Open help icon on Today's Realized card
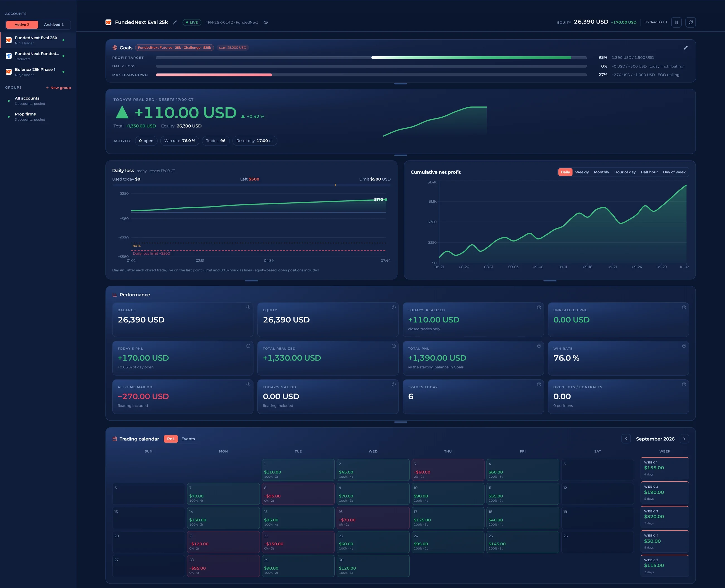This screenshot has width=725, height=588. [539, 308]
